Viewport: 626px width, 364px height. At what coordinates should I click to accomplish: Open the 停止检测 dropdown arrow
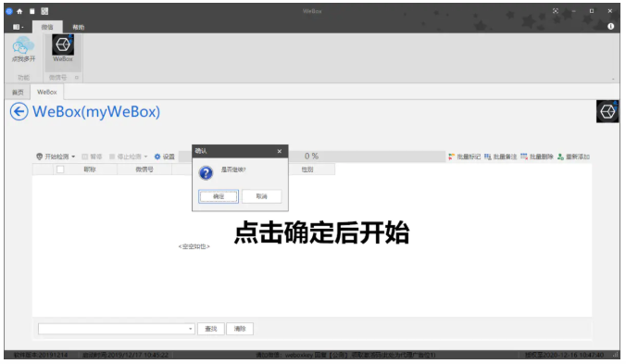(x=145, y=157)
